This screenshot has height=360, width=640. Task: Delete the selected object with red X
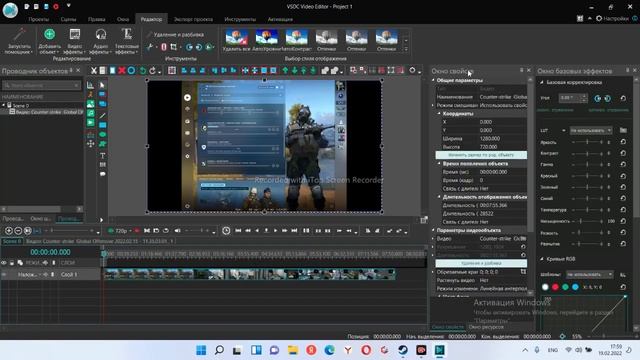[x=122, y=71]
